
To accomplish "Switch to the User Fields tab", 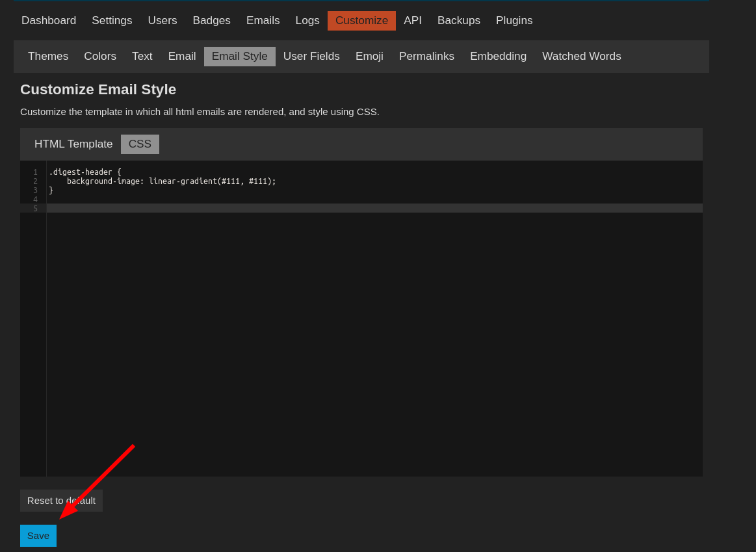I will [311, 57].
